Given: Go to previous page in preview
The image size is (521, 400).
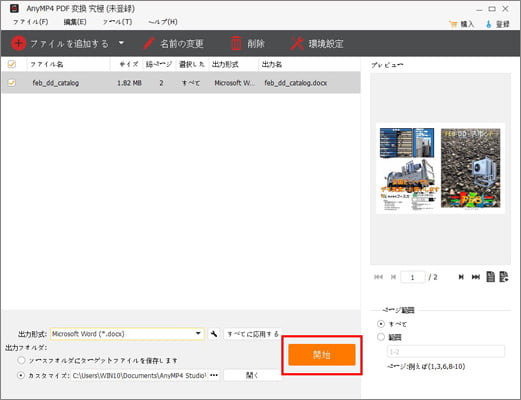Looking at the screenshot, I should pyautogui.click(x=393, y=277).
